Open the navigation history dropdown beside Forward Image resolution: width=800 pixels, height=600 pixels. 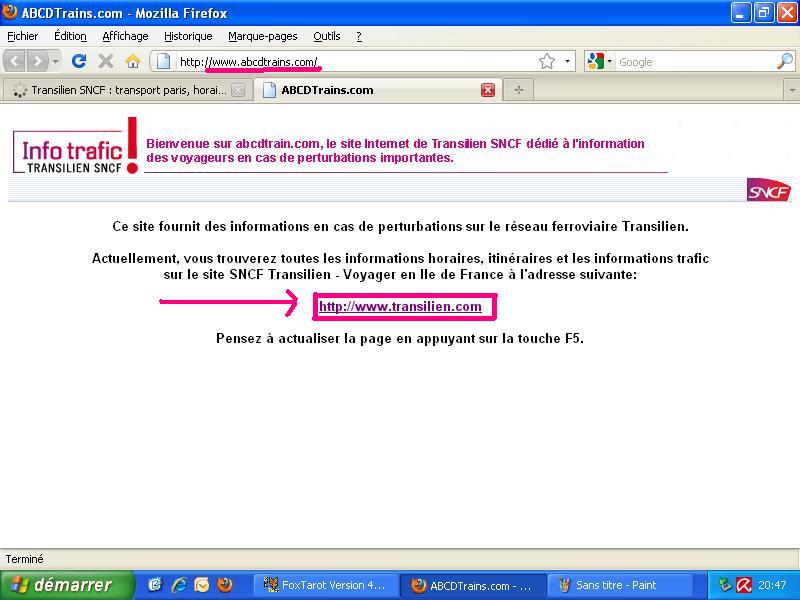click(x=55, y=61)
